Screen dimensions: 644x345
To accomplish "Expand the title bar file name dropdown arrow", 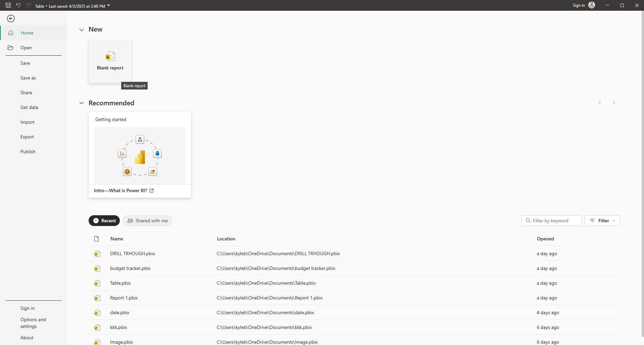I will [109, 6].
